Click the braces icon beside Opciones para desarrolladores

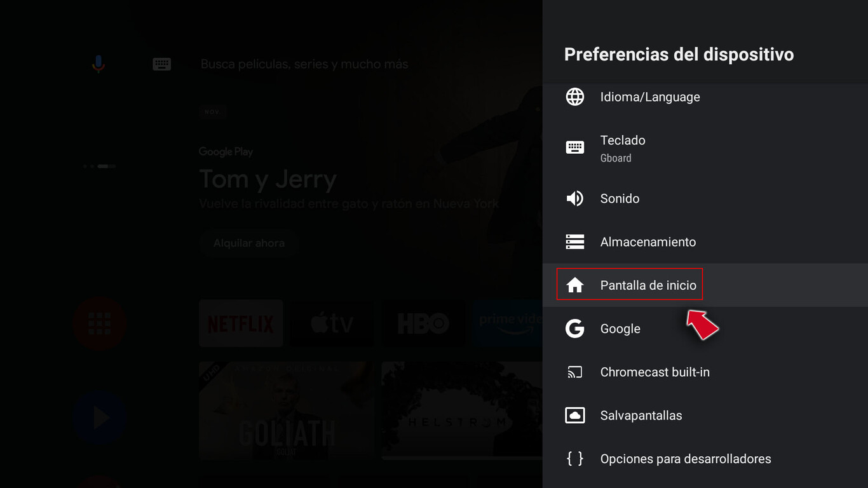pyautogui.click(x=575, y=459)
